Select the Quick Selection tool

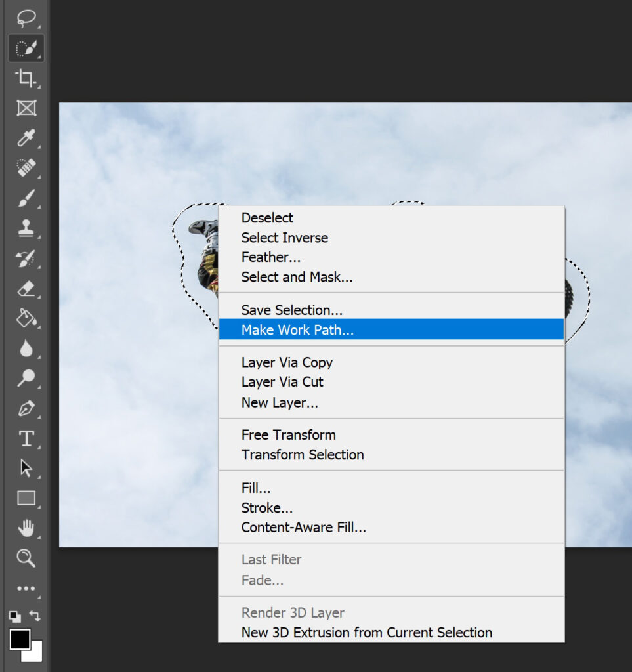pos(26,48)
